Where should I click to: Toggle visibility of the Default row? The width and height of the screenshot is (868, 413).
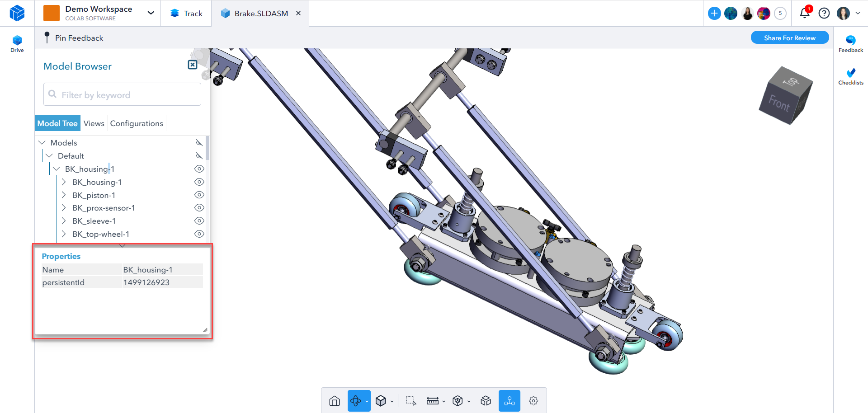(x=199, y=156)
